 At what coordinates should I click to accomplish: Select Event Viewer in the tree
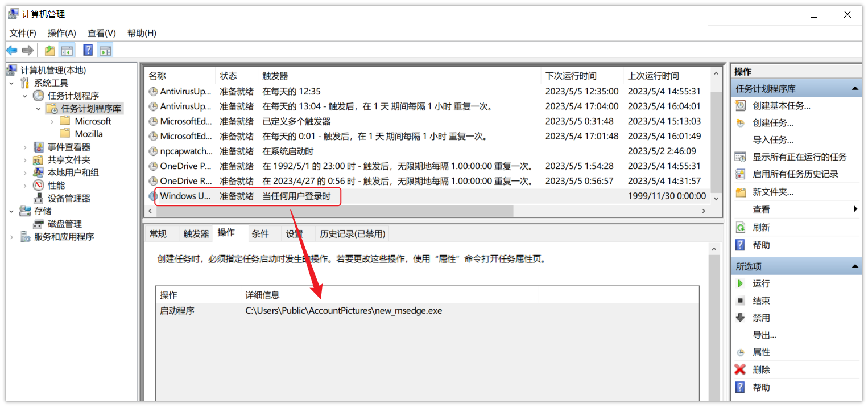69,147
